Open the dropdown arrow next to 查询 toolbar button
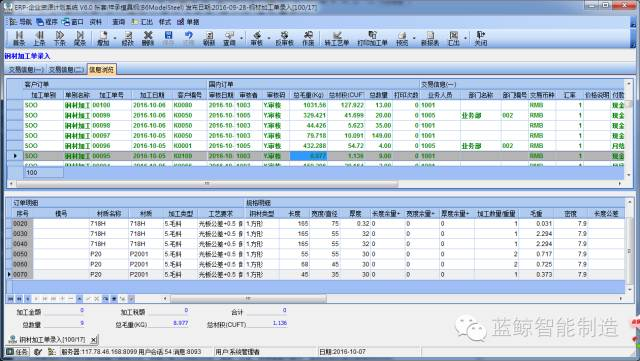 coord(241,38)
